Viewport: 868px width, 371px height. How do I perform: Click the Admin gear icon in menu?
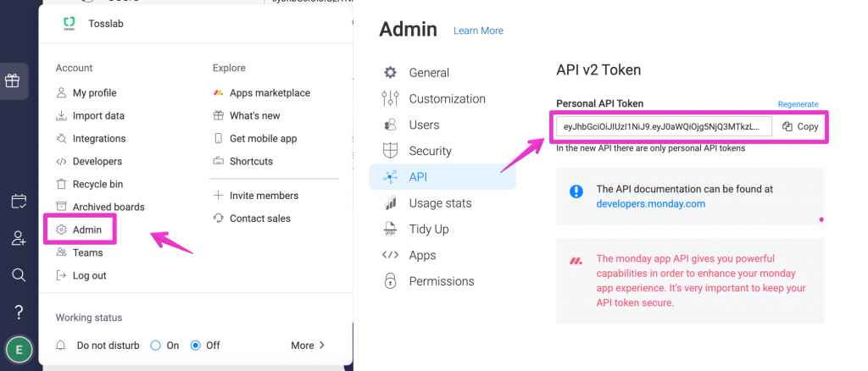pos(61,230)
